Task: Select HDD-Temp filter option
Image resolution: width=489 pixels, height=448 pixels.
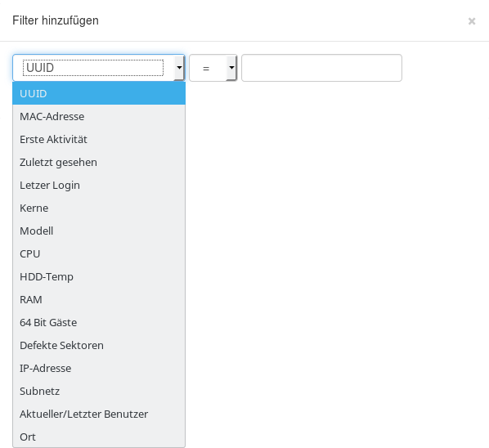Action: pyautogui.click(x=99, y=276)
